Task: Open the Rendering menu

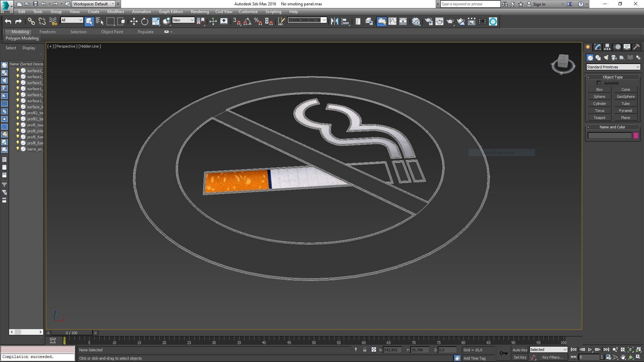Action: (x=200, y=12)
